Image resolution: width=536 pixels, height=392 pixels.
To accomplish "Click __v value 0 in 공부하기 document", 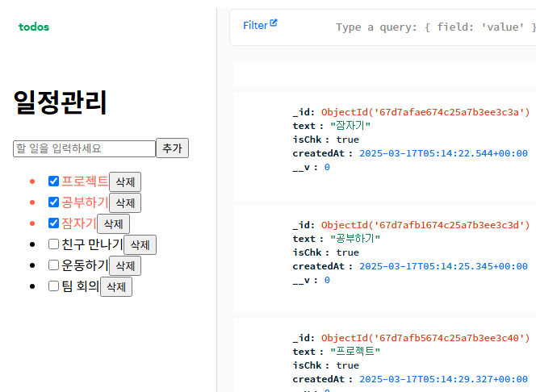I will [x=327, y=280].
